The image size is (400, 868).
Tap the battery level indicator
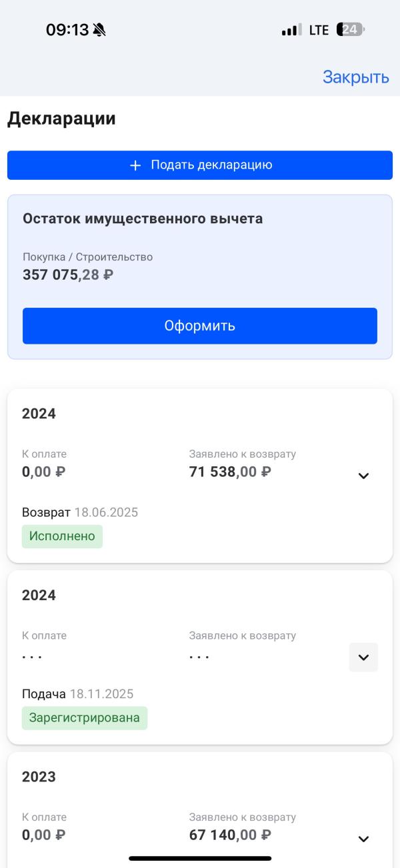351,30
